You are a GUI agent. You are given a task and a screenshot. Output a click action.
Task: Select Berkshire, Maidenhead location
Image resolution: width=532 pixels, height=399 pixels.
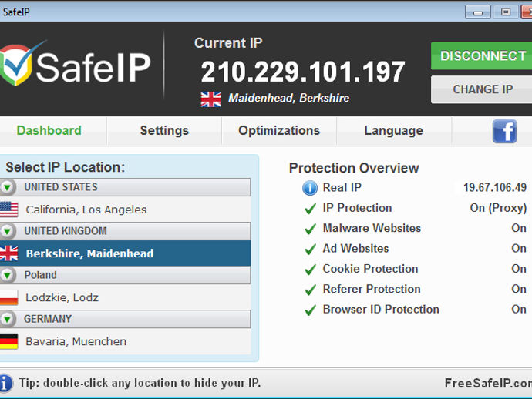point(125,253)
